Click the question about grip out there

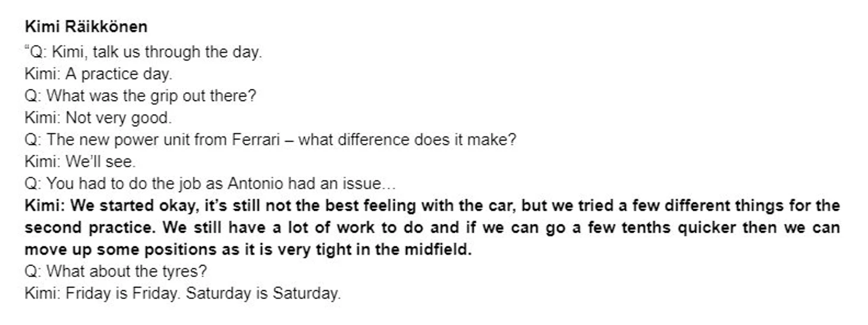pyautogui.click(x=140, y=96)
